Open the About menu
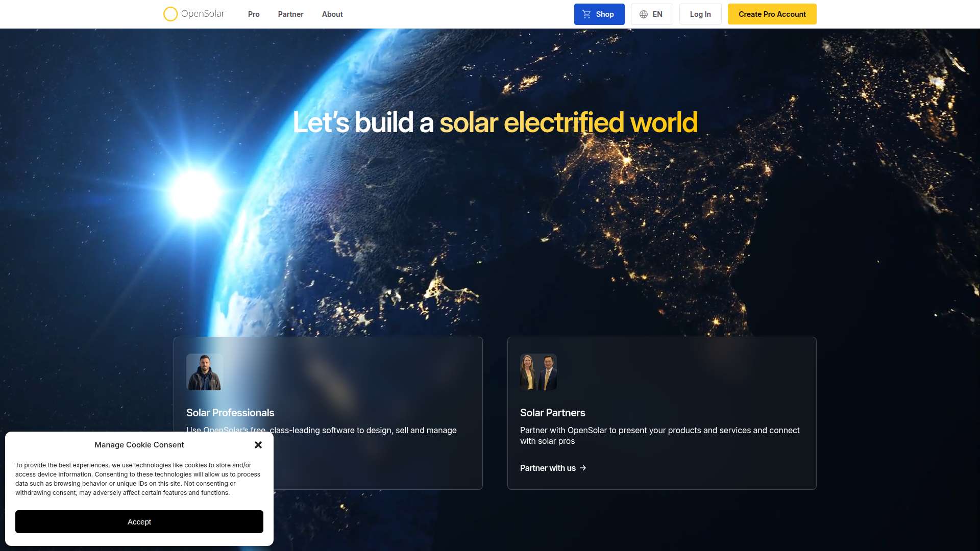Viewport: 980px width, 551px height. click(x=332, y=14)
